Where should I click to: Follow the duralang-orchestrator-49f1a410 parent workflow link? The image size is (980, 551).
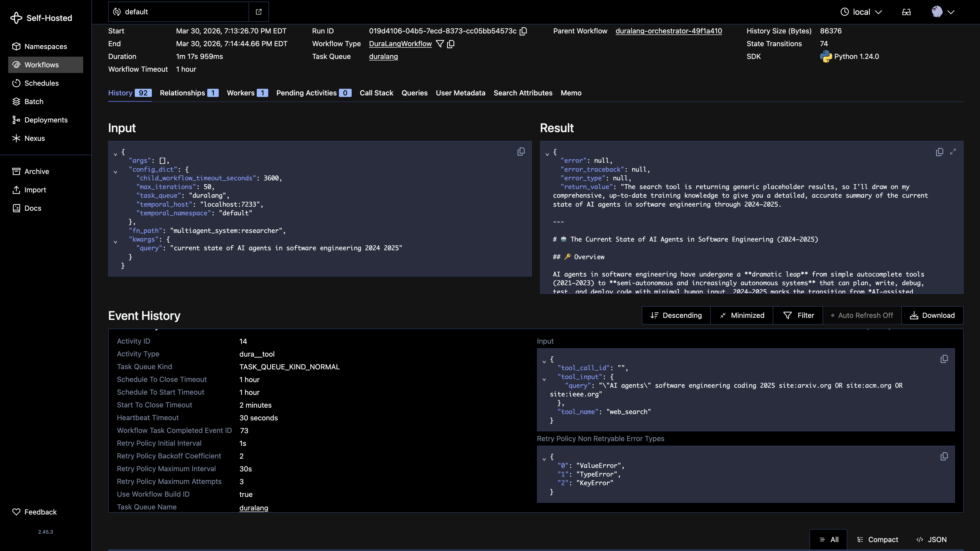(668, 31)
